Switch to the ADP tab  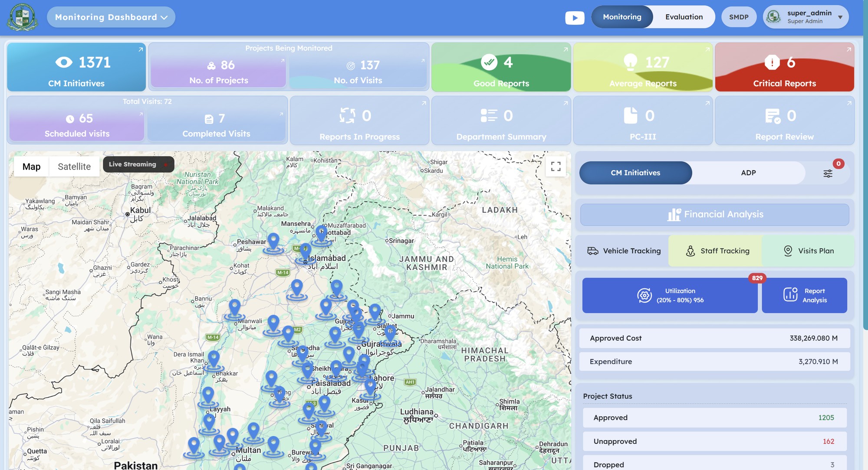(x=748, y=173)
